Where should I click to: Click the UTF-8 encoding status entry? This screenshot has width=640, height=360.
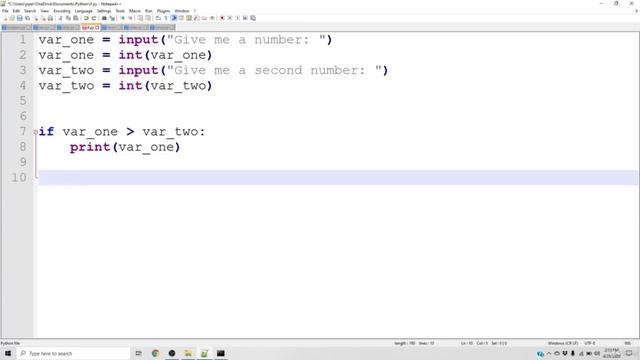590,343
